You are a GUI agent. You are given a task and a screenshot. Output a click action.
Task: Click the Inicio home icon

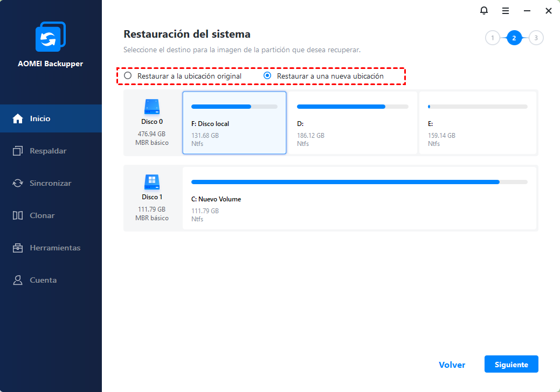coord(18,118)
